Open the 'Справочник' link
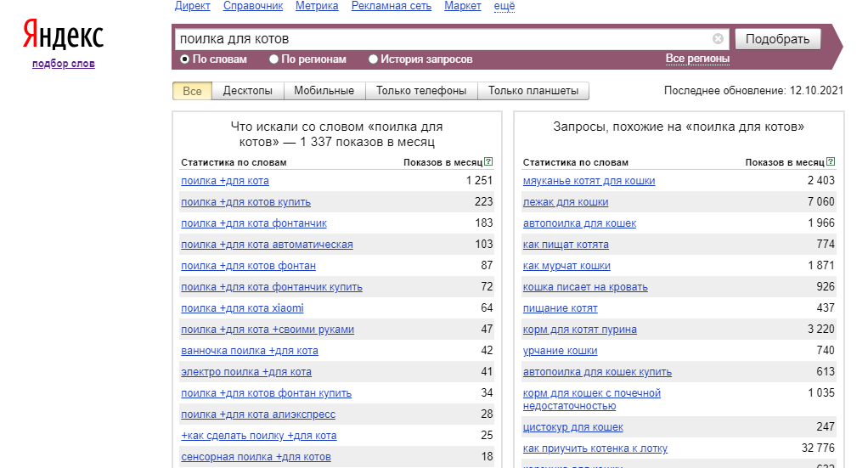868x468 pixels. coord(253,6)
